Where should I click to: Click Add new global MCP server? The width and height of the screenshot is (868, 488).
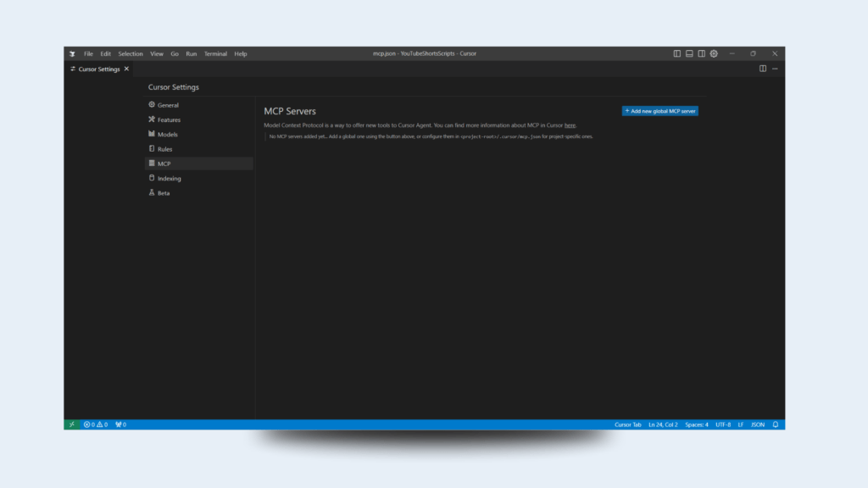[x=659, y=111]
